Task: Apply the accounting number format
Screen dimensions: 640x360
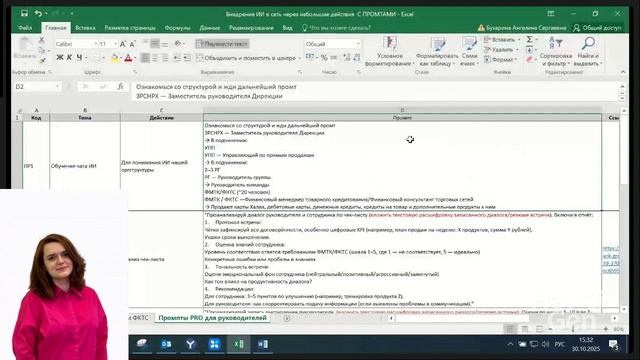Action: (x=310, y=58)
